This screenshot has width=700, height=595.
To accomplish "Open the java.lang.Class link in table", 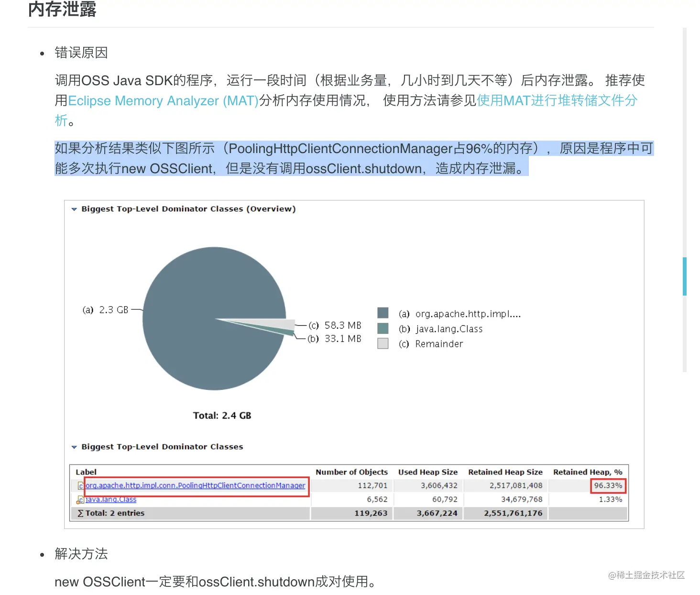I will (111, 499).
